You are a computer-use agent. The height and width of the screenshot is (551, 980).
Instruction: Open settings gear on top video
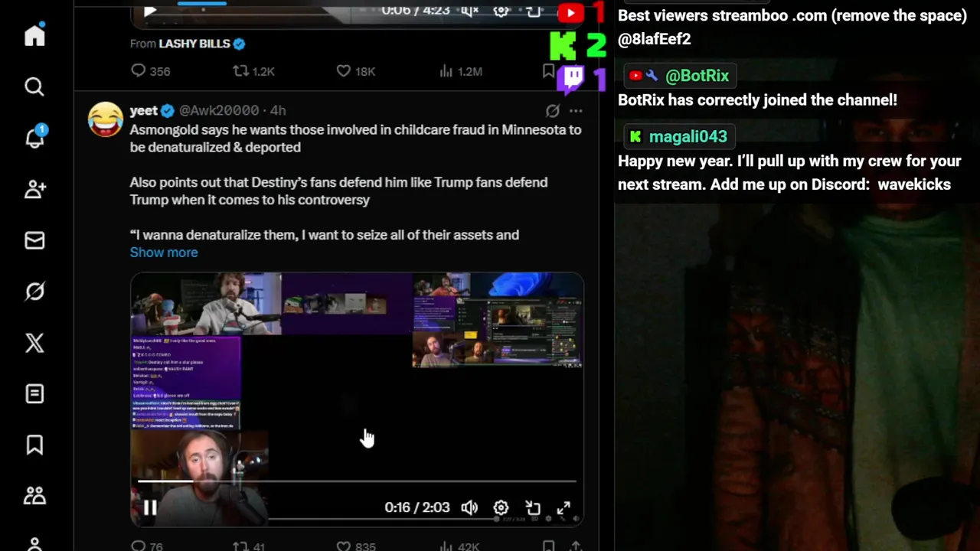coord(501,11)
